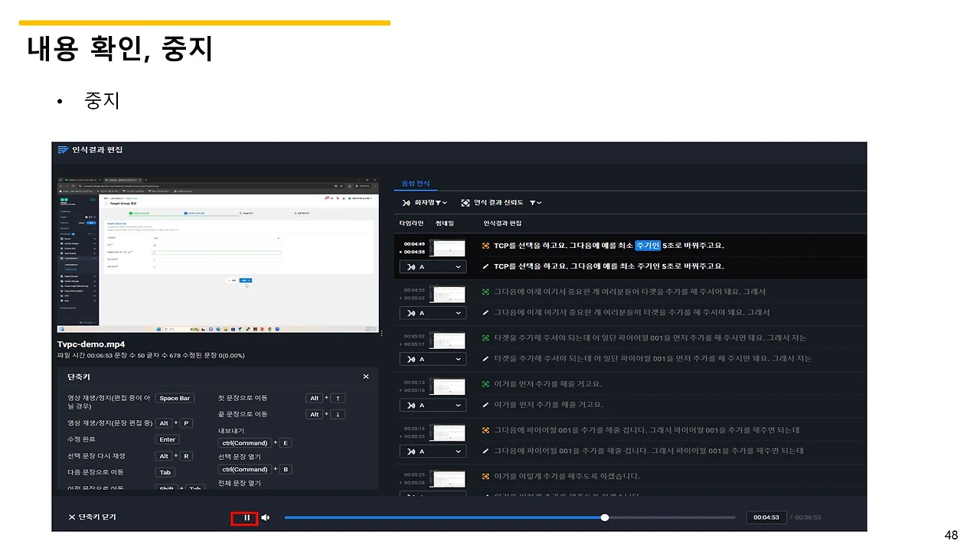Open the 화자명 speaker filter dropdown

point(425,203)
